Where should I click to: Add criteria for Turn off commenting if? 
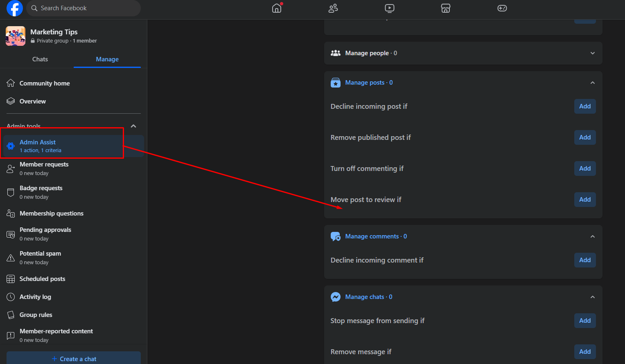pyautogui.click(x=585, y=169)
